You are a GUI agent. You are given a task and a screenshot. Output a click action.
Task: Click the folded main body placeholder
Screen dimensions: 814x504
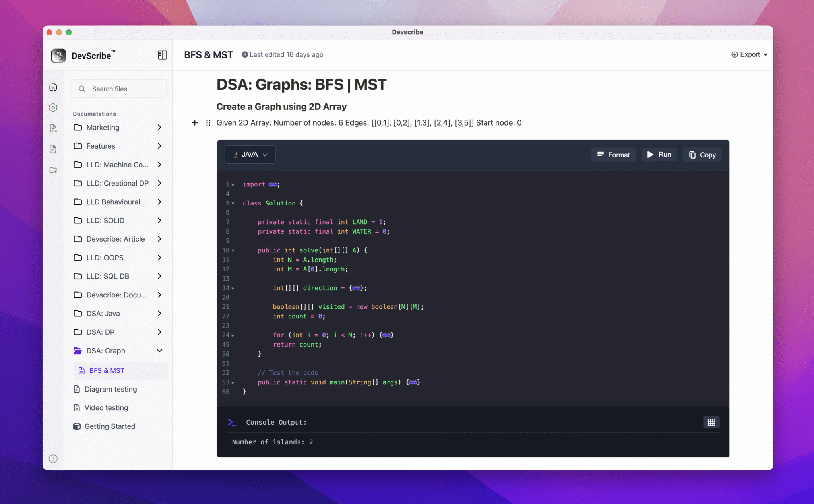[413, 382]
